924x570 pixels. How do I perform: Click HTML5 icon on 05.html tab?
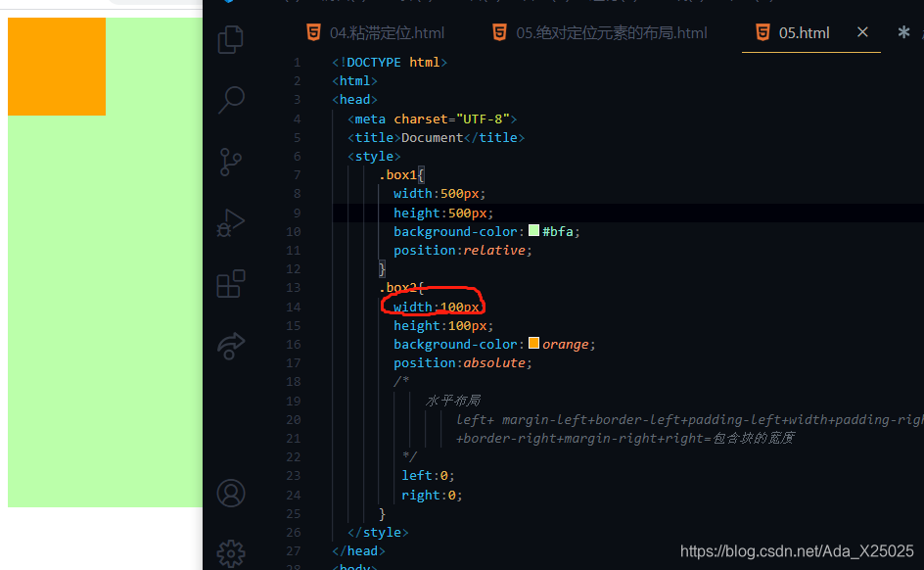[762, 32]
